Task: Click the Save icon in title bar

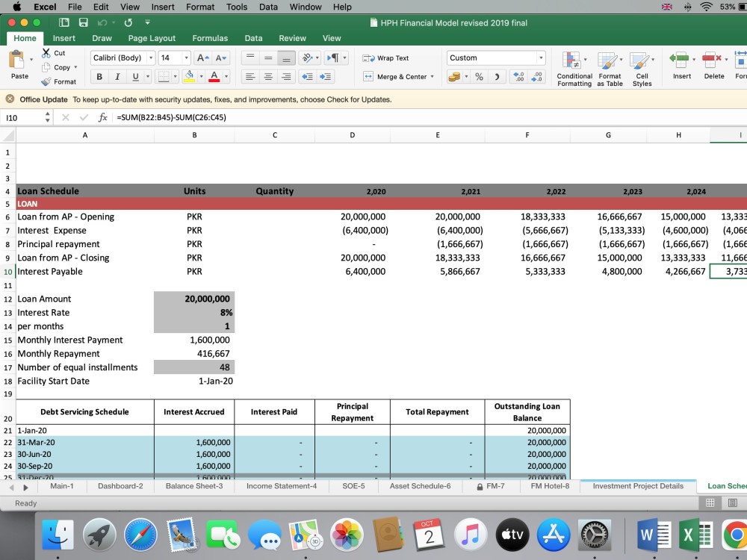Action: tap(84, 22)
